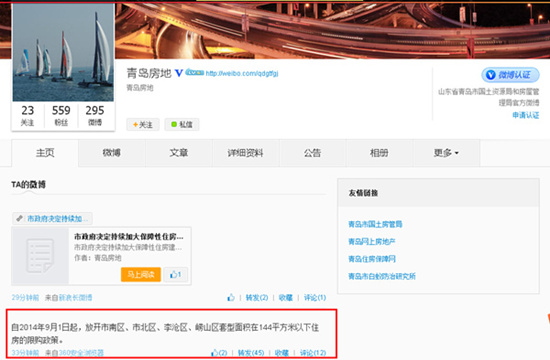Open friendly link 青岛市白蚁防治研究所
This screenshot has height=360, width=550.
coord(382,276)
